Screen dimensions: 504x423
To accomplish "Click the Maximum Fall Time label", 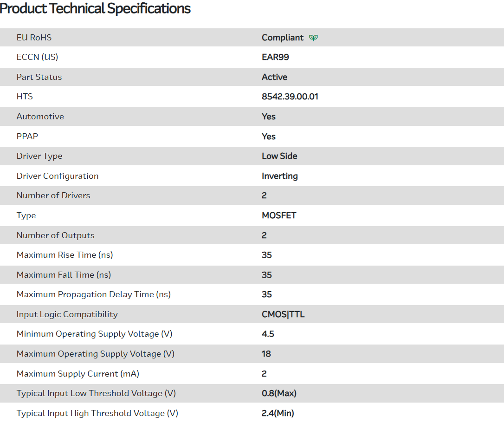I will [64, 275].
